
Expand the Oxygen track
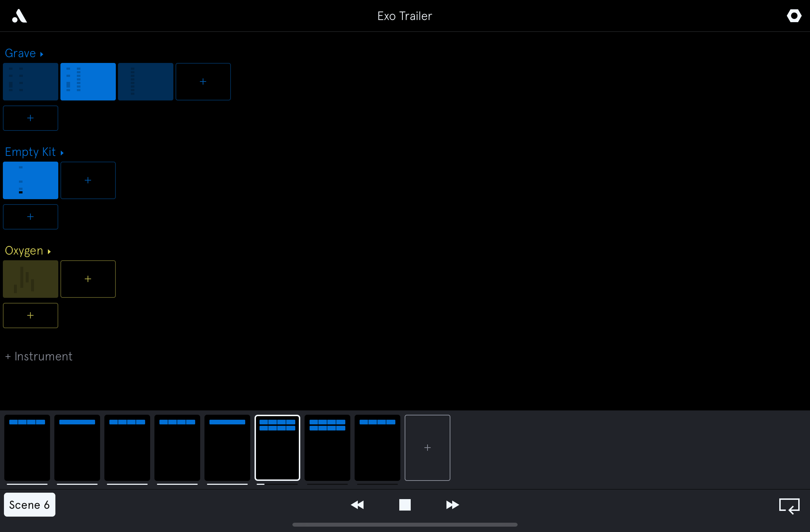28,251
